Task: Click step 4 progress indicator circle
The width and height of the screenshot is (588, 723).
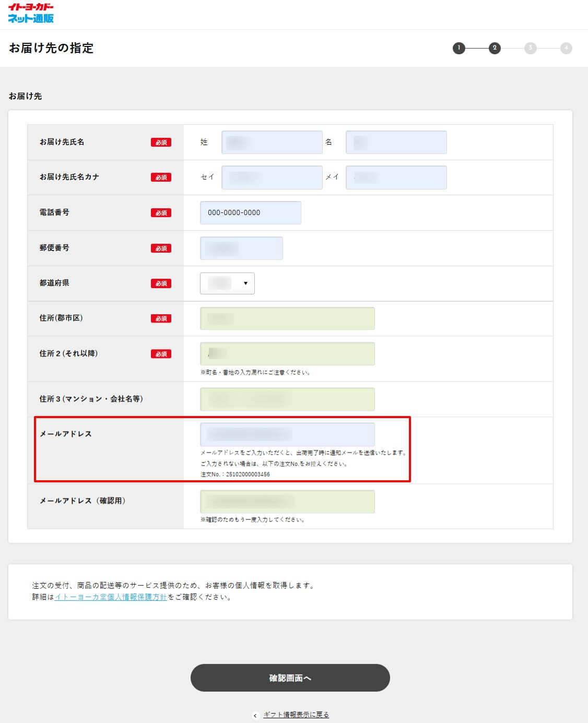Action: (566, 48)
